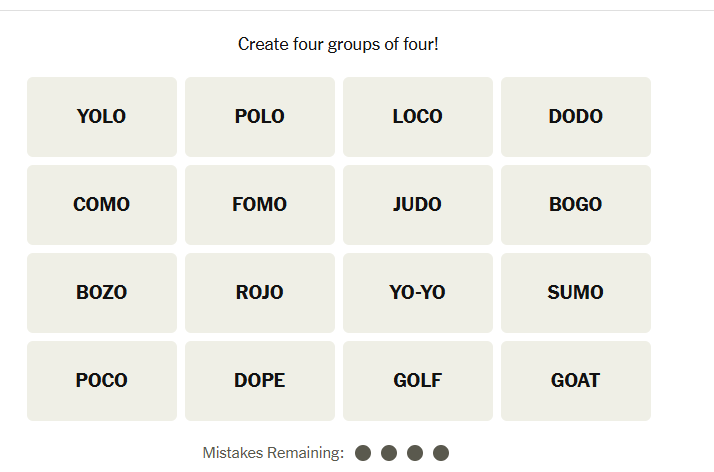
Task: Click the "Mistakes Remaining:" label
Action: point(273,453)
